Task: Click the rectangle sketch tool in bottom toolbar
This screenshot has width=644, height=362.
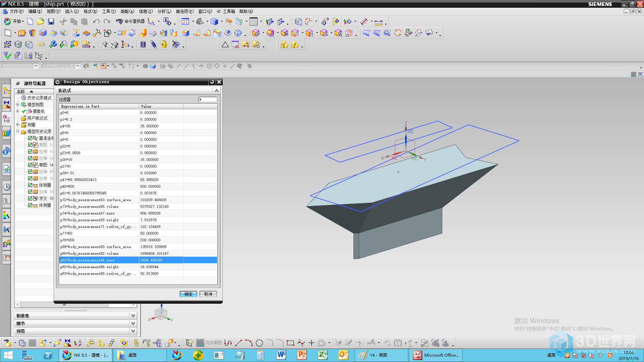Action: click(290, 343)
